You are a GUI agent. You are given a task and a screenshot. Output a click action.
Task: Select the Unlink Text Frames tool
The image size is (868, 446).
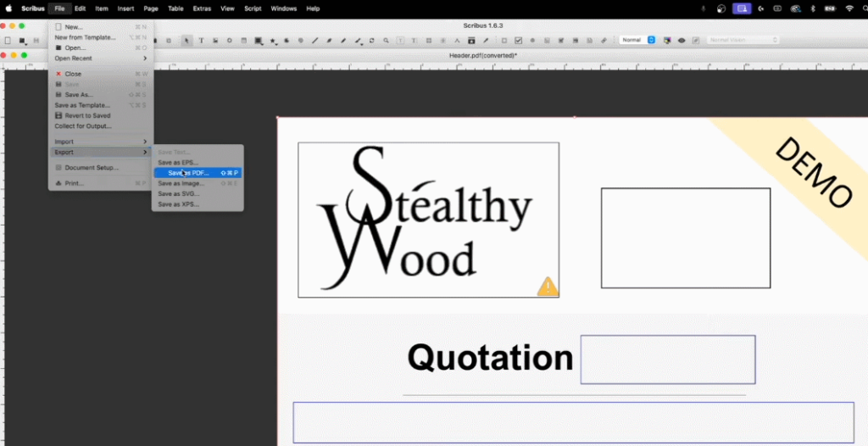pyautogui.click(x=442, y=41)
